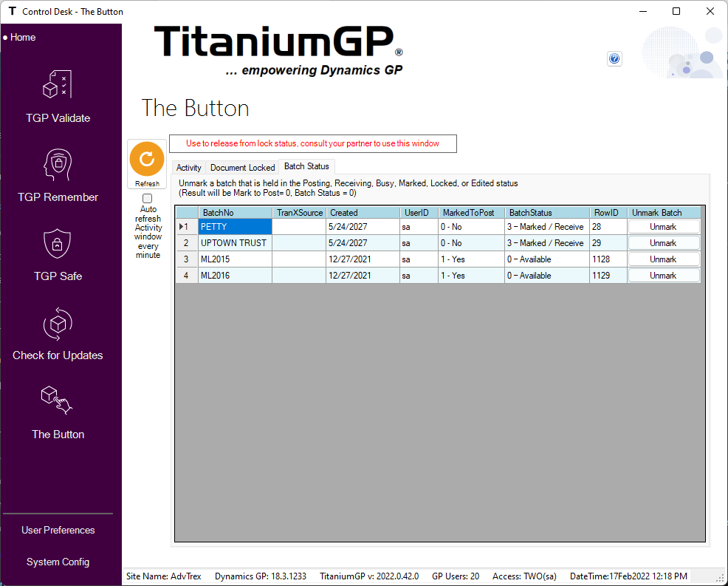Sort by the MarkedToPost column header

click(x=471, y=213)
